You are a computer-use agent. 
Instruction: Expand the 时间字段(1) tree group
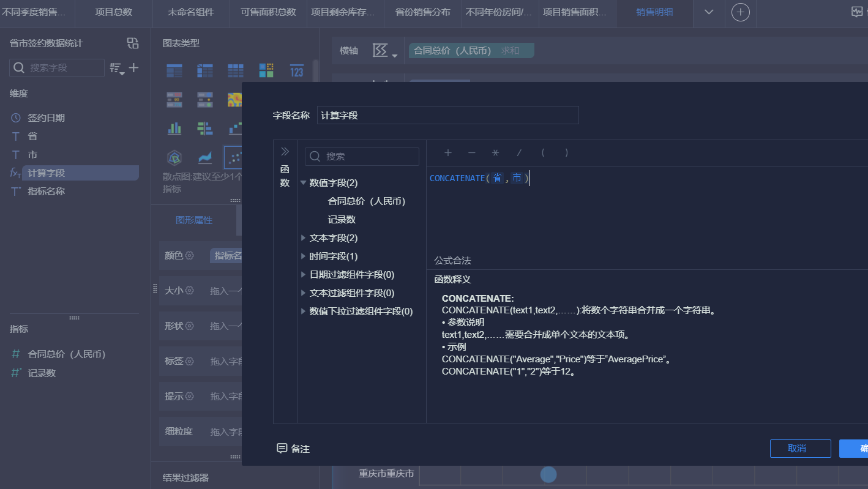pyautogui.click(x=303, y=256)
